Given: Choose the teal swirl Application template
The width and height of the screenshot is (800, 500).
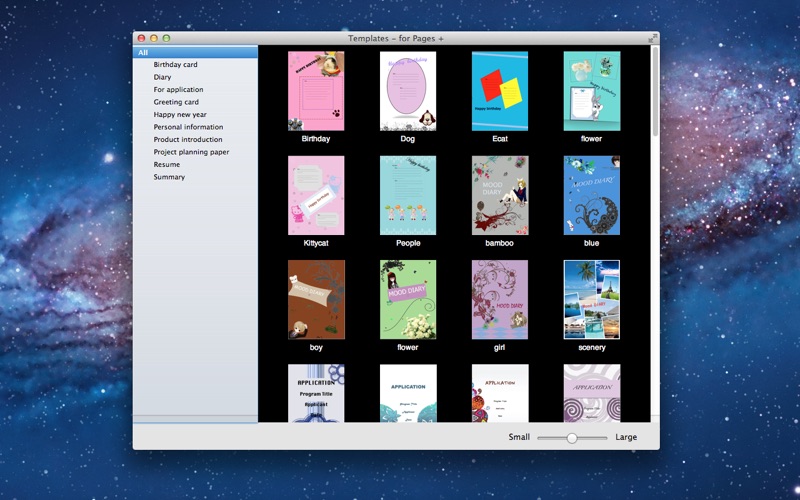Looking at the screenshot, I should tap(408, 393).
